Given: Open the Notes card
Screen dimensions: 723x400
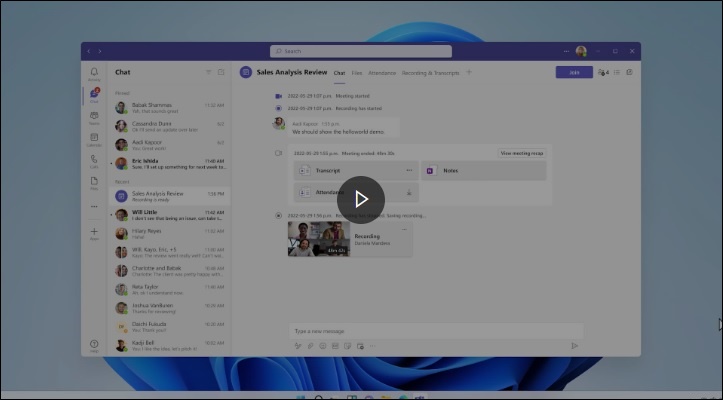Looking at the screenshot, I should 484,170.
